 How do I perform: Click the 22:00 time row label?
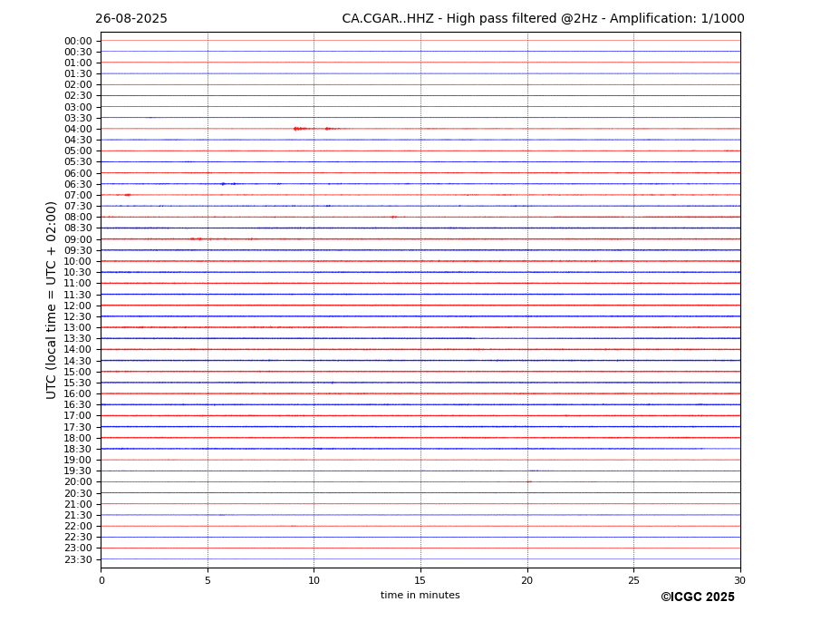(x=78, y=527)
